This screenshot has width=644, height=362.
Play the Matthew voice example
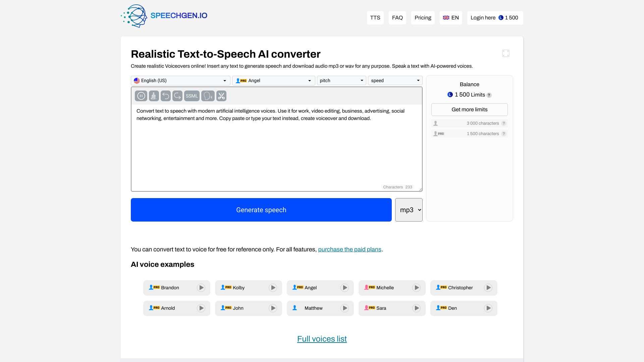[x=344, y=308]
